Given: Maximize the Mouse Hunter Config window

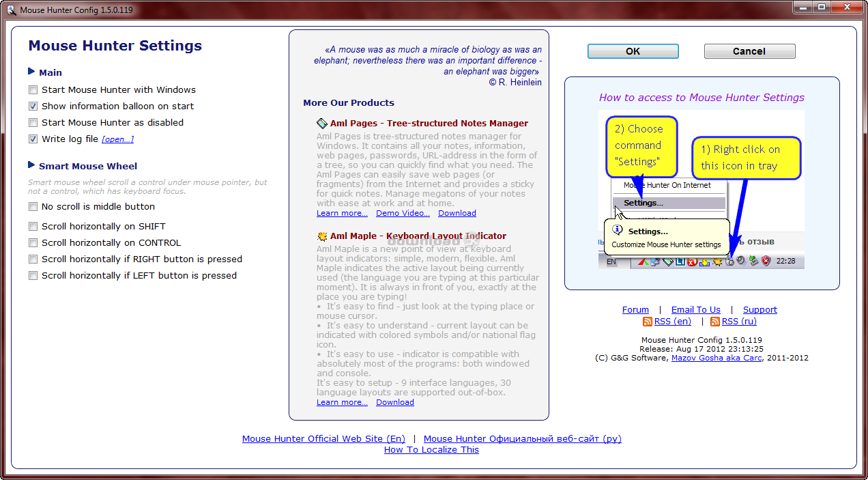Looking at the screenshot, I should [x=822, y=8].
